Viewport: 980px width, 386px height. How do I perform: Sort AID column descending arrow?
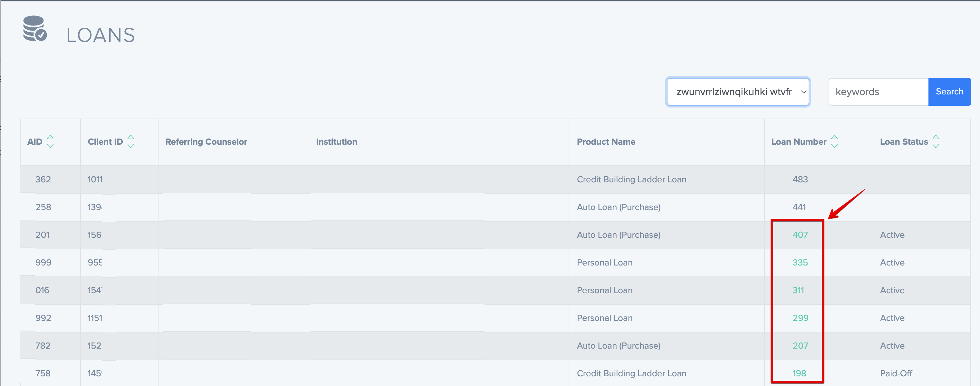point(50,146)
